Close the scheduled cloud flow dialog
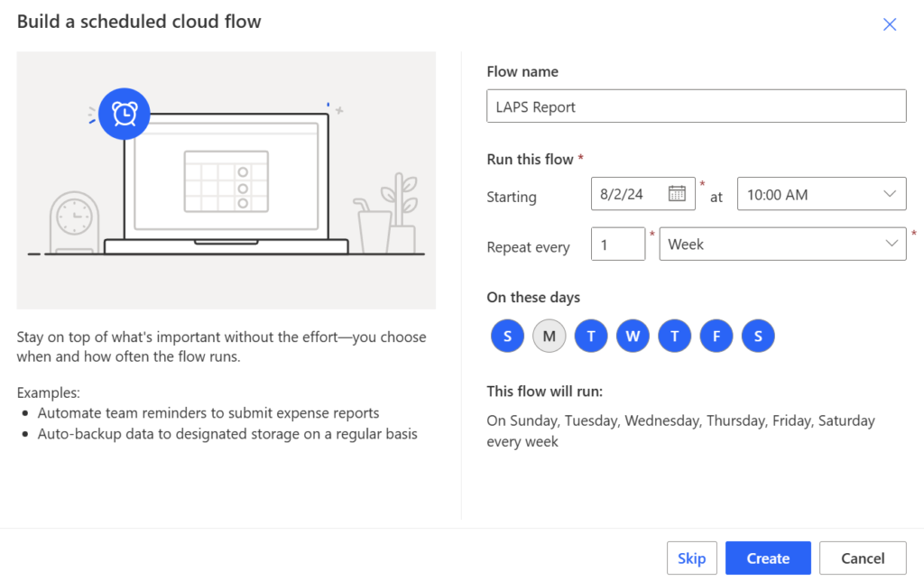This screenshot has width=924, height=581. click(x=890, y=24)
